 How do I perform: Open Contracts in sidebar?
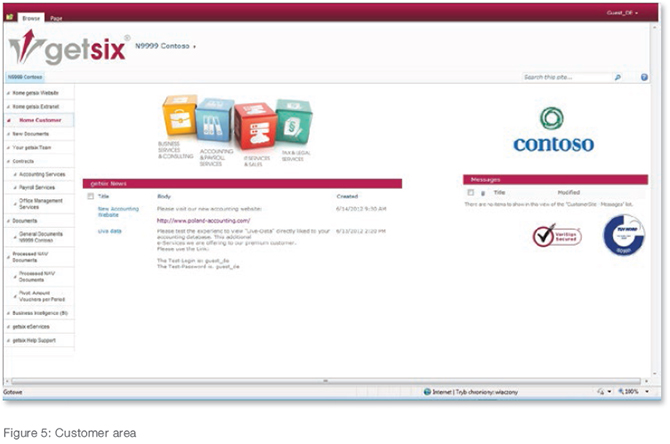tap(23, 161)
